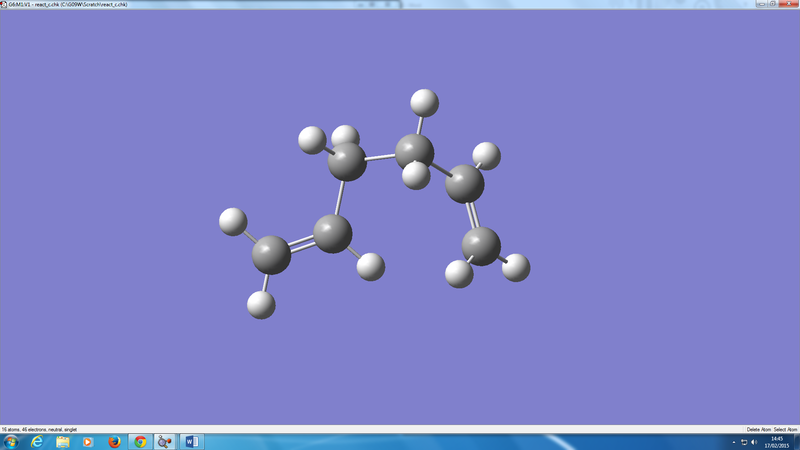Click the 'Delete Atom' status bar label
800x450 pixels.
pyautogui.click(x=759, y=430)
